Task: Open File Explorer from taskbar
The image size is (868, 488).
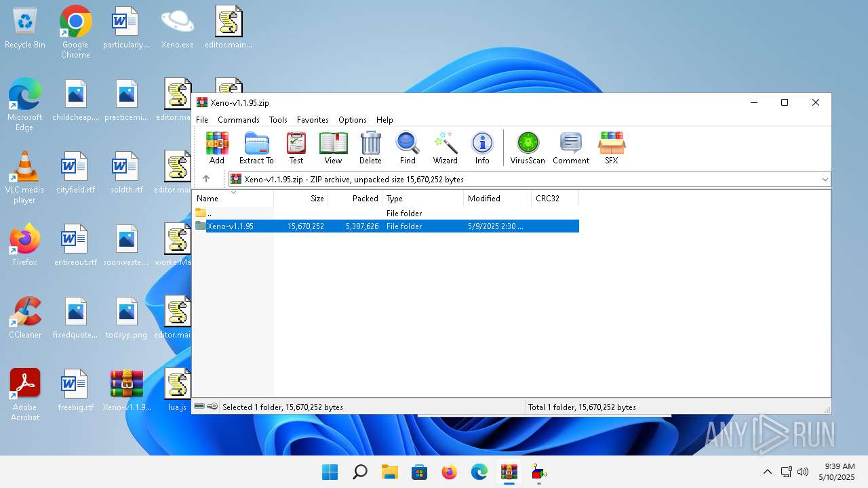Action: coord(390,472)
